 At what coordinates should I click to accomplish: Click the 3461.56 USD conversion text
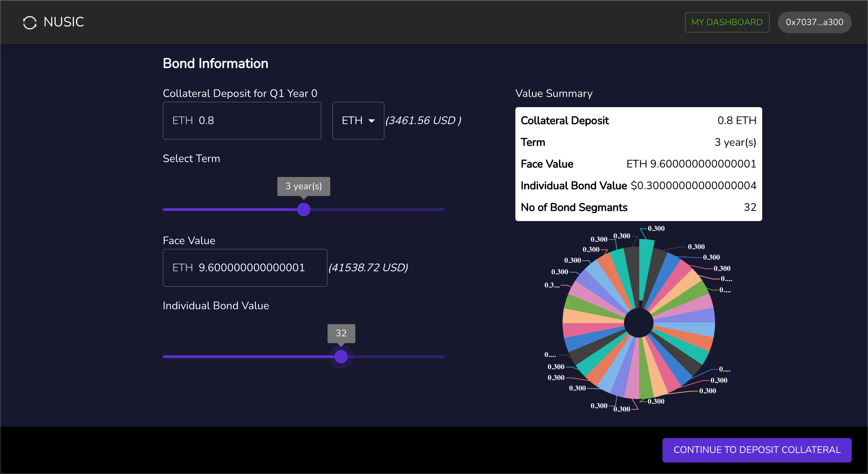click(423, 121)
